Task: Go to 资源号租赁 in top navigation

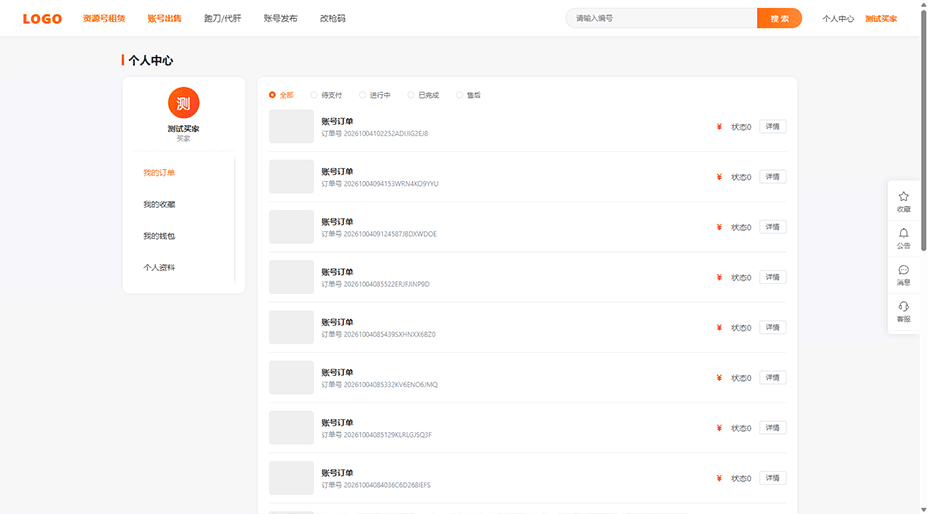Action: click(104, 18)
